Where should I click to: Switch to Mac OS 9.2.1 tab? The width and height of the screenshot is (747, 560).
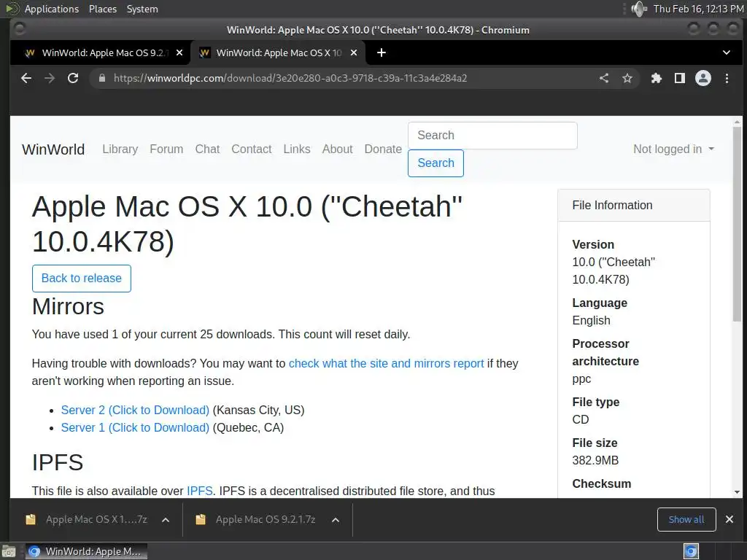point(100,52)
